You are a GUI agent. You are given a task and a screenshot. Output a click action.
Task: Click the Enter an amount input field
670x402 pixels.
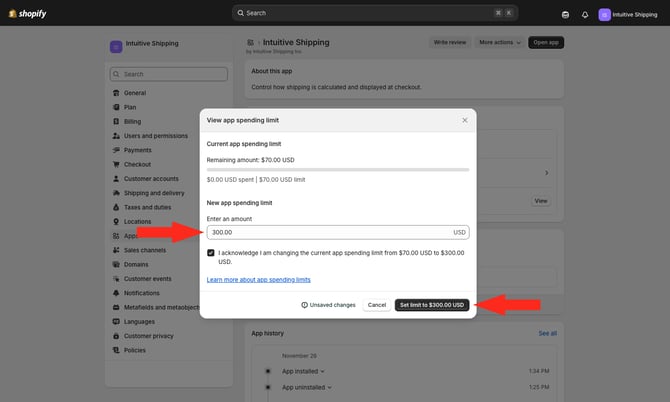click(338, 232)
